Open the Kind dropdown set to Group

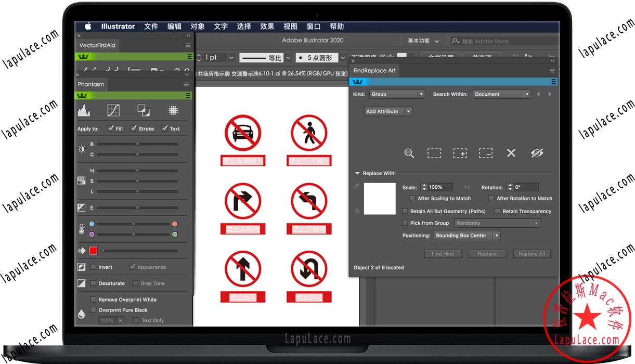pyautogui.click(x=397, y=94)
